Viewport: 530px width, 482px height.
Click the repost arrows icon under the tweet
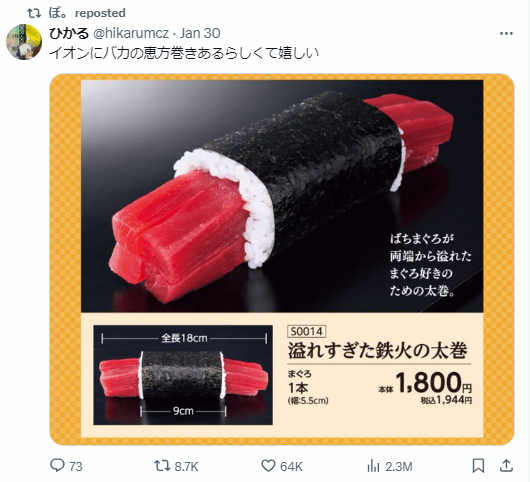click(162, 466)
